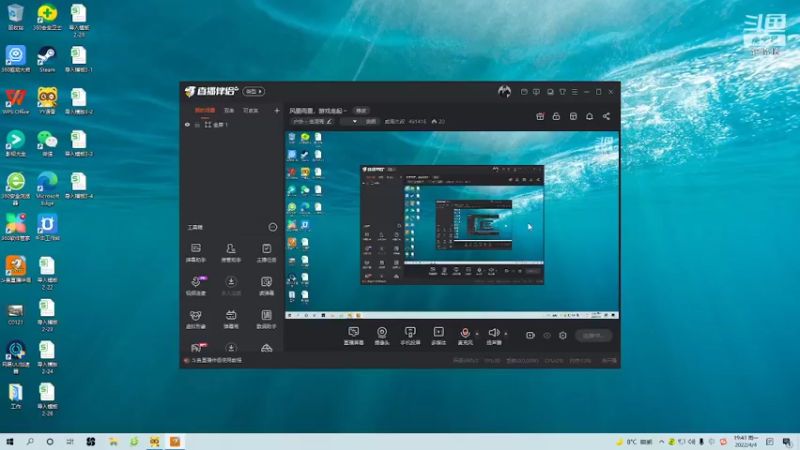
Task: Open Microsoft Edge shortcut on the desktop
Action: [47, 188]
